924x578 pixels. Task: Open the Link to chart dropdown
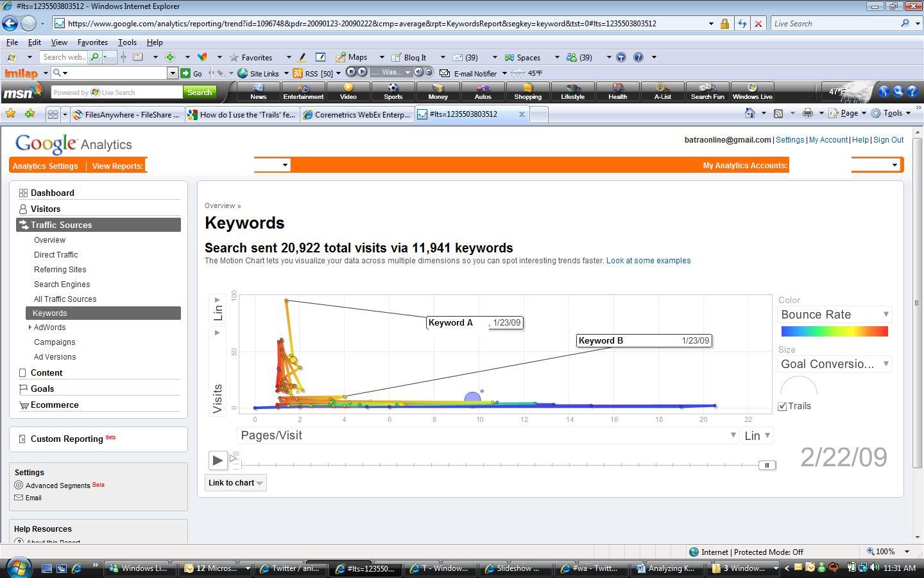tap(235, 483)
